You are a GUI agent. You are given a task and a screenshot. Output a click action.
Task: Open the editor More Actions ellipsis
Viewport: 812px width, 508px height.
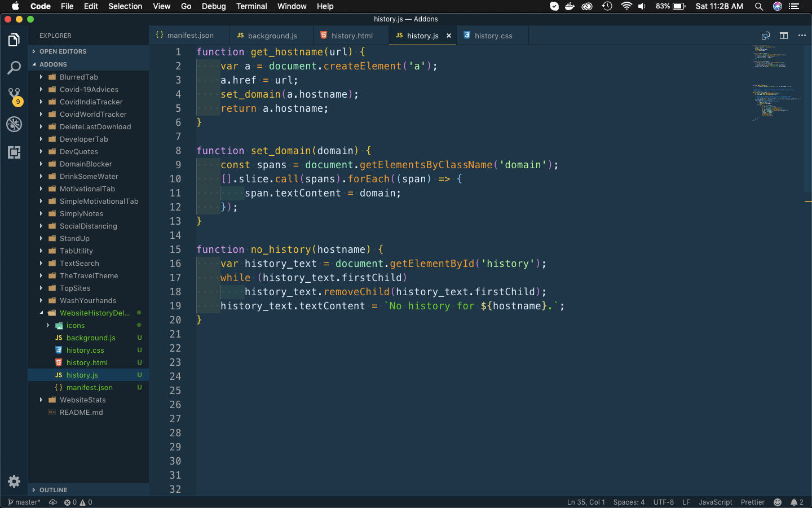point(802,36)
